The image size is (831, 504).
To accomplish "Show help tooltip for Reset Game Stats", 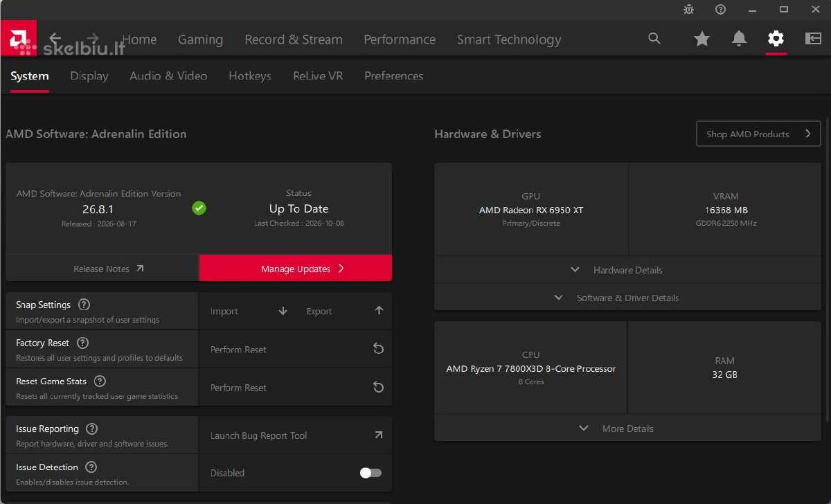I will pyautogui.click(x=100, y=381).
